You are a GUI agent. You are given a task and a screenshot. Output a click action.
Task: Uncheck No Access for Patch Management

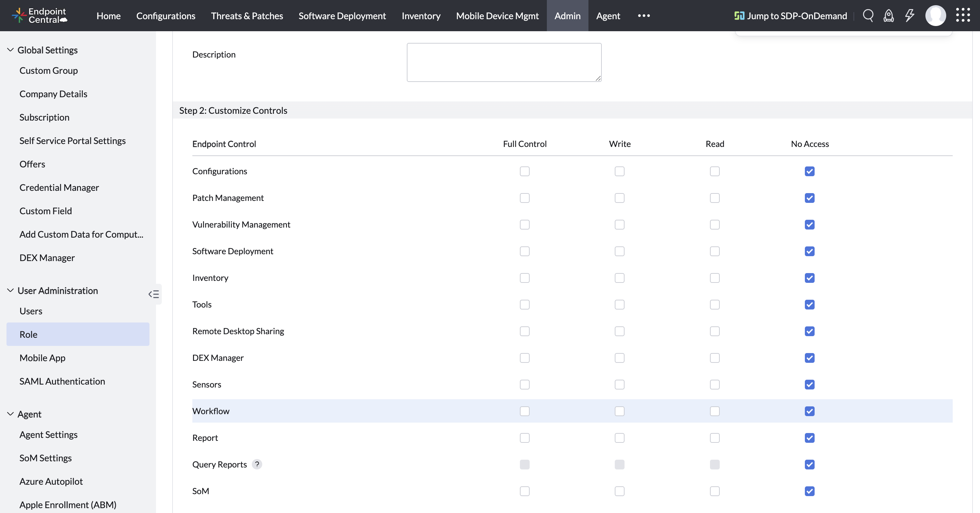(x=809, y=198)
